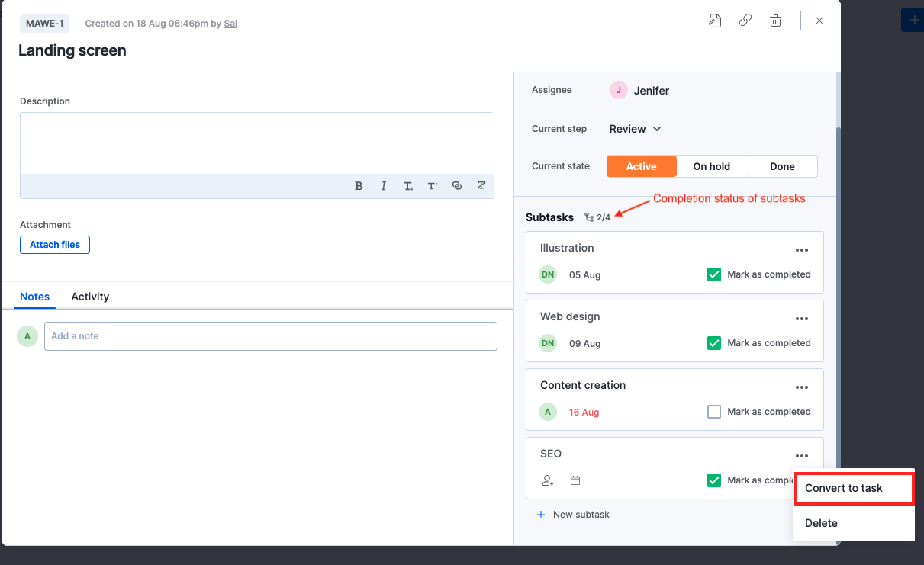The height and width of the screenshot is (565, 924).
Task: Uncheck Mark as completed for Illustration
Action: [x=714, y=274]
